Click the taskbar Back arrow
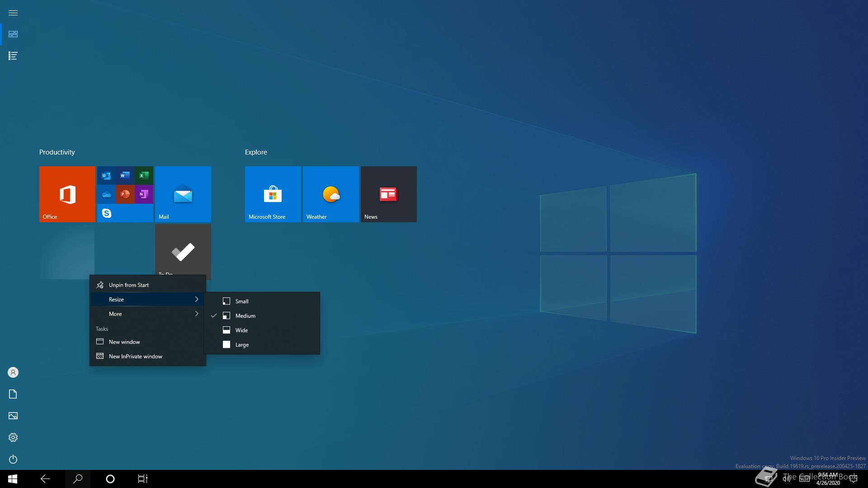The height and width of the screenshot is (488, 868). 45,479
